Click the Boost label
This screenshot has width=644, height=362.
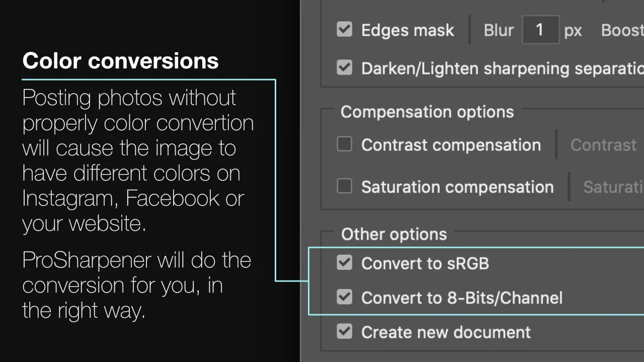[621, 30]
